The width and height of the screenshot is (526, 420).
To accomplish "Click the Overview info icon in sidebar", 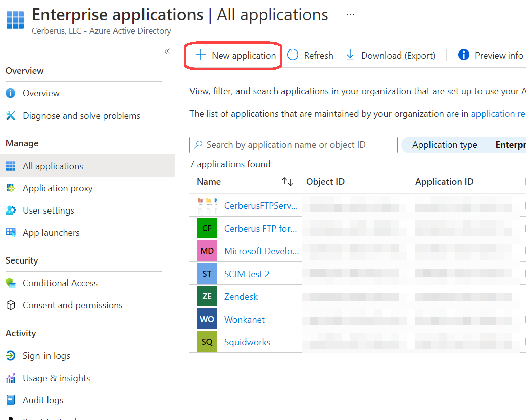I will coord(11,93).
